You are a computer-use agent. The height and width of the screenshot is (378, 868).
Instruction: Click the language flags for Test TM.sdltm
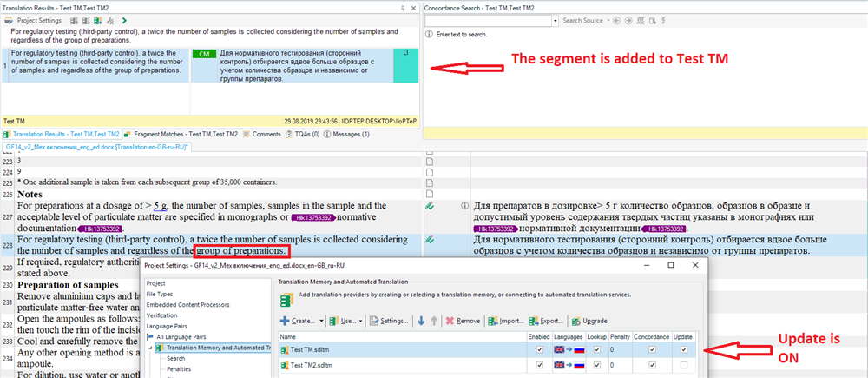pyautogui.click(x=568, y=349)
